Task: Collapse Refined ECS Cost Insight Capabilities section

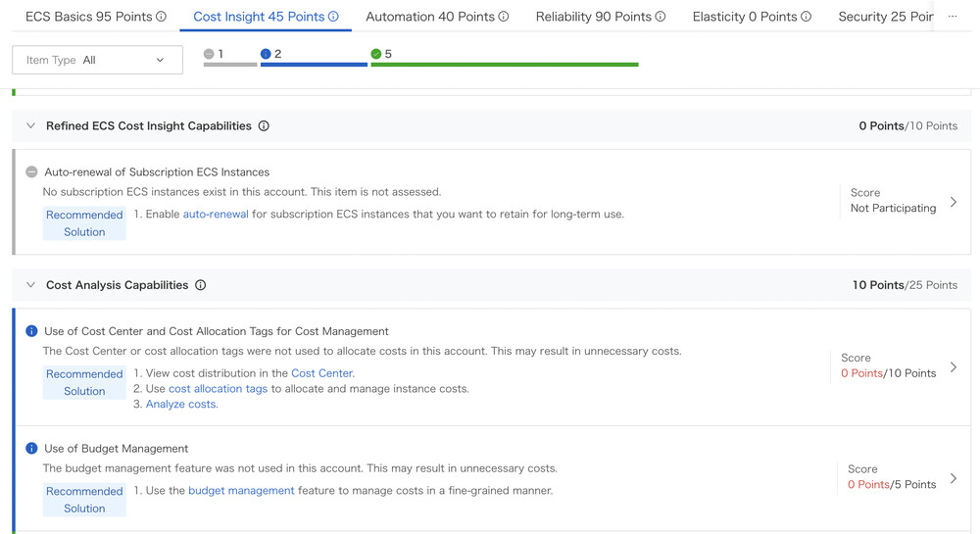Action: [30, 126]
